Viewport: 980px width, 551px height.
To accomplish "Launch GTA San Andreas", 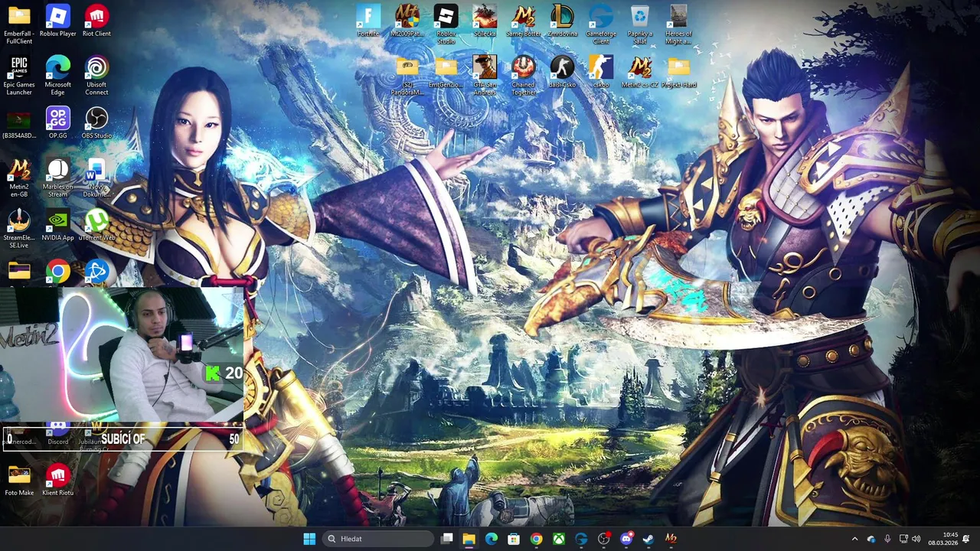I will tap(485, 75).
